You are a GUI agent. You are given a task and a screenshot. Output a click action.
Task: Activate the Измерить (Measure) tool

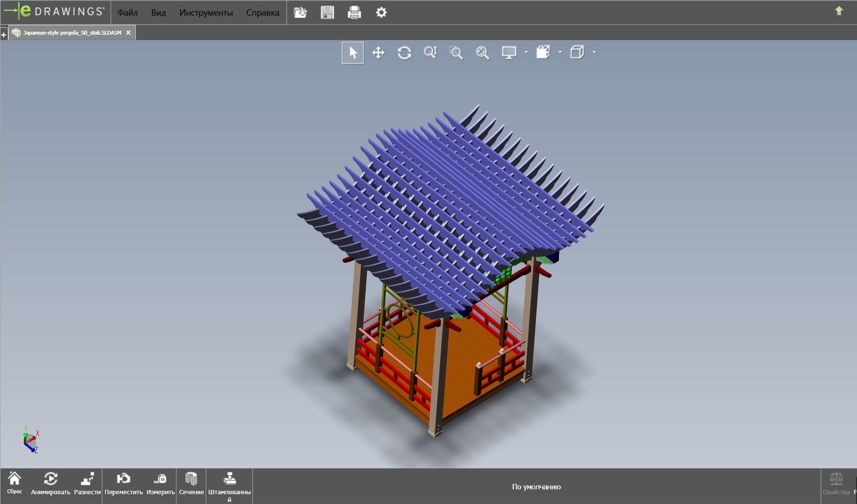[x=161, y=485]
